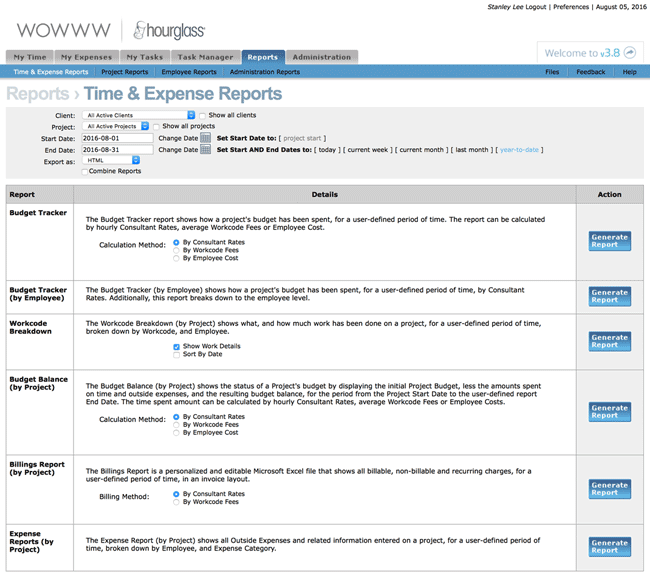Open the Task Manager tab
This screenshot has width=650, height=579.
tap(205, 57)
